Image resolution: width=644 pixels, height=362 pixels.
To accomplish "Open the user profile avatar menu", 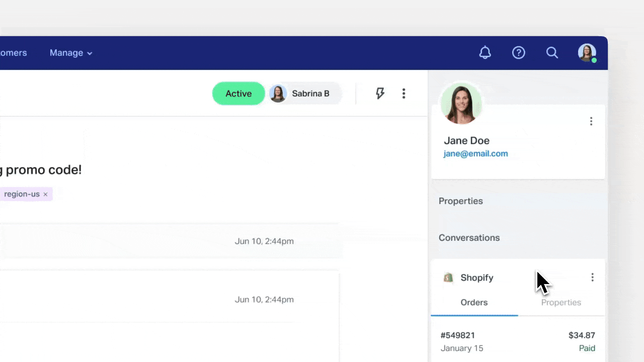I will (587, 53).
